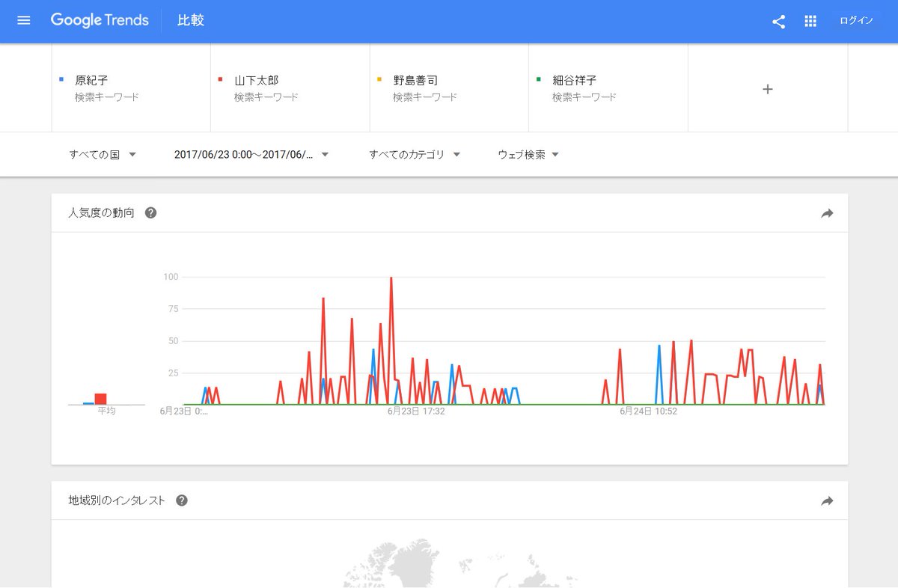Click the Google Trends logo
The width and height of the screenshot is (898, 588).
[100, 21]
